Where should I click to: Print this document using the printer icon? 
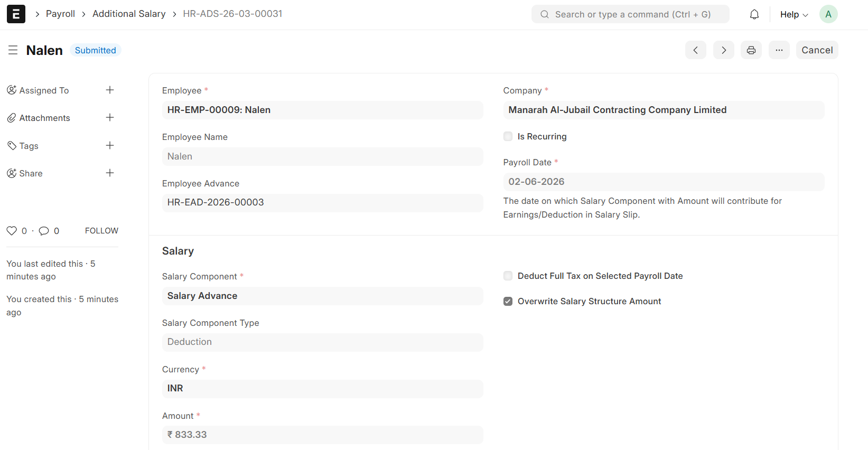pyautogui.click(x=751, y=50)
